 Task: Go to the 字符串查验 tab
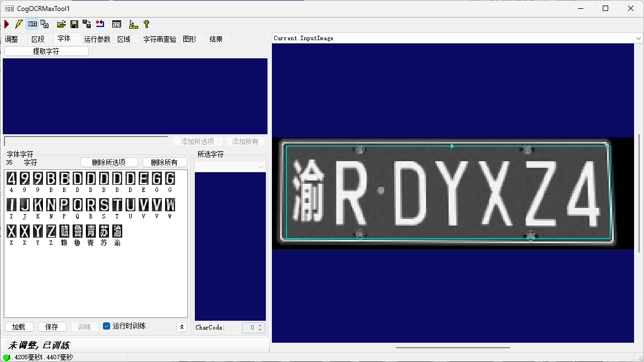(160, 39)
